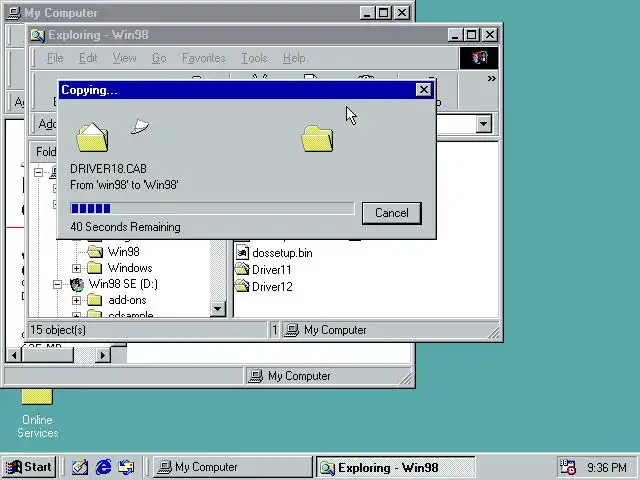Click My Computer icon in Explorer status bar
Viewport: 640px width, 480px height.
(x=291, y=330)
